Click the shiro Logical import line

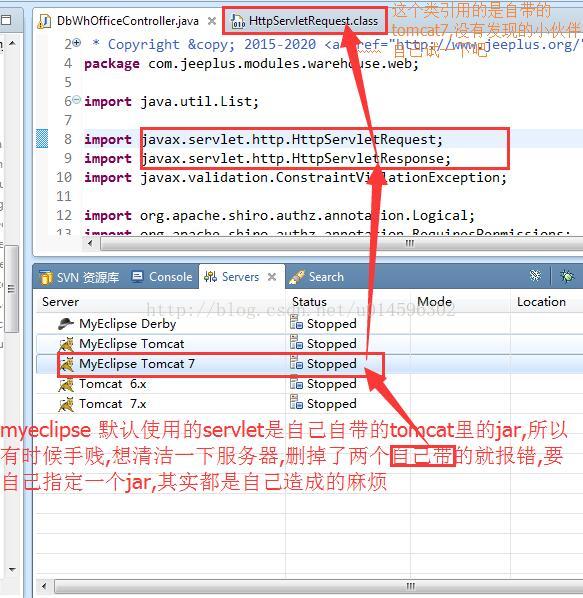point(279,216)
